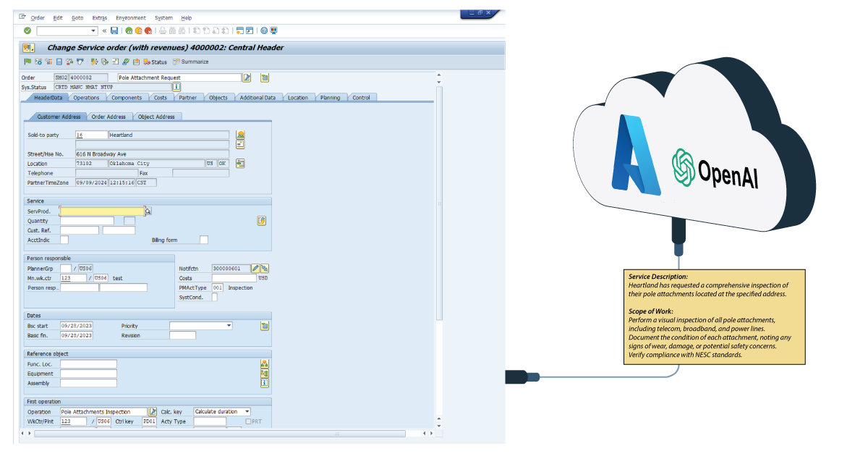868x454 pixels.
Task: Click the Equipment input field
Action: pyautogui.click(x=88, y=374)
